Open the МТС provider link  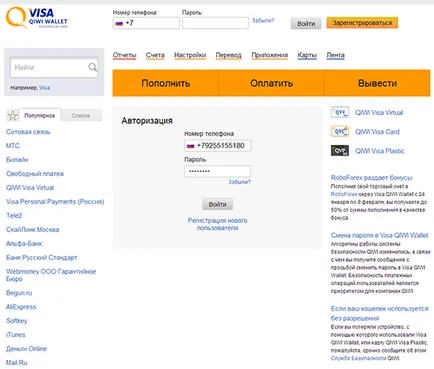13,146
